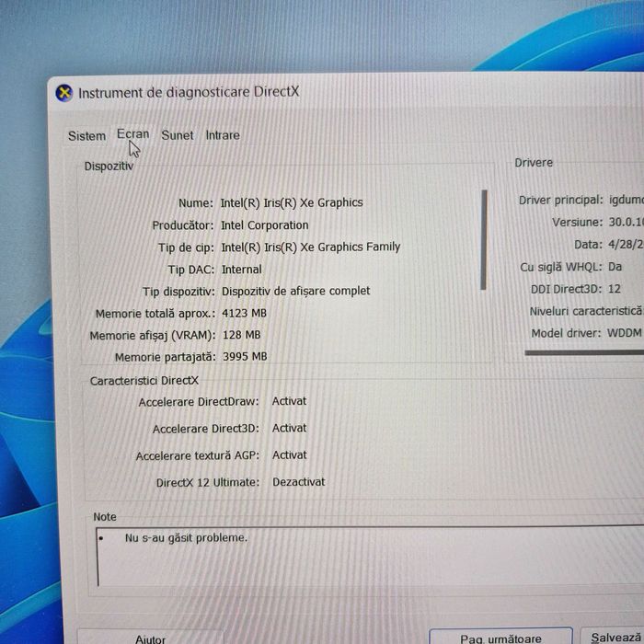The image size is (644, 644).
Task: Click the 'Instrument de diagnosticare DirectX' window title
Action: (189, 92)
